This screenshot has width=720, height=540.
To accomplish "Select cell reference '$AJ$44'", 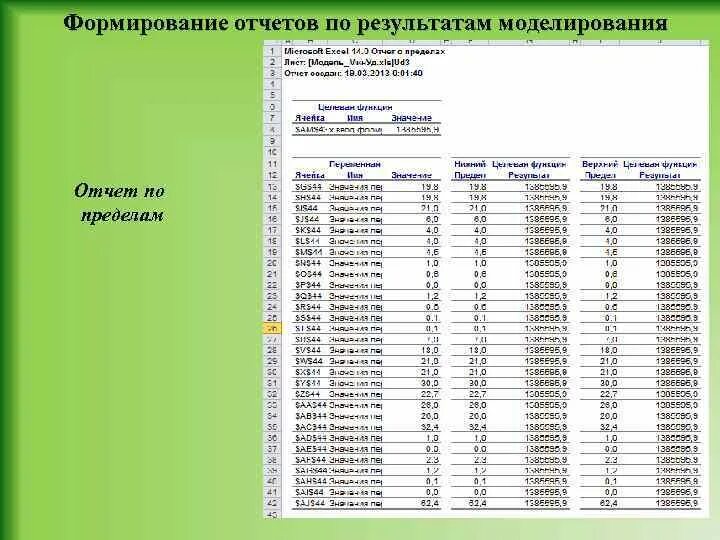I will point(310,503).
